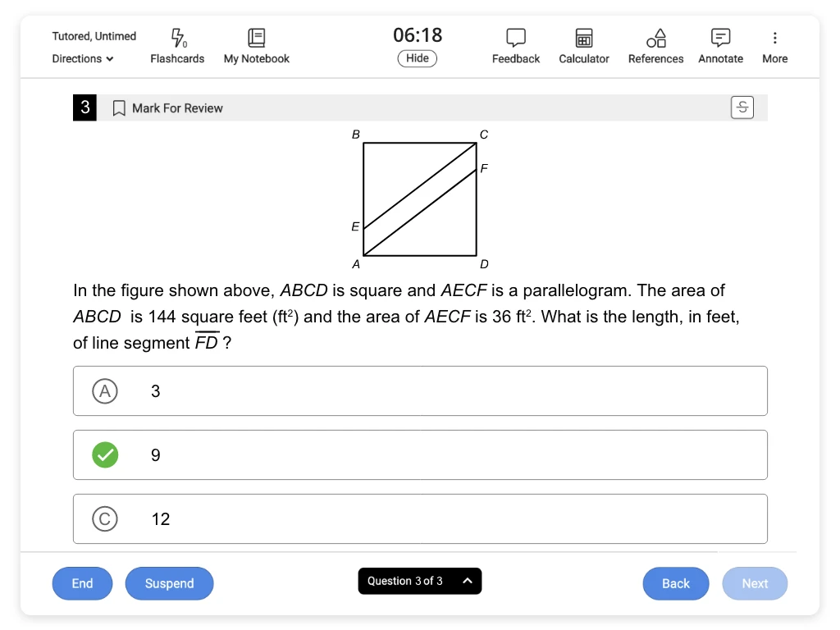This screenshot has height=630, width=840.
Task: End the test session
Action: (82, 583)
